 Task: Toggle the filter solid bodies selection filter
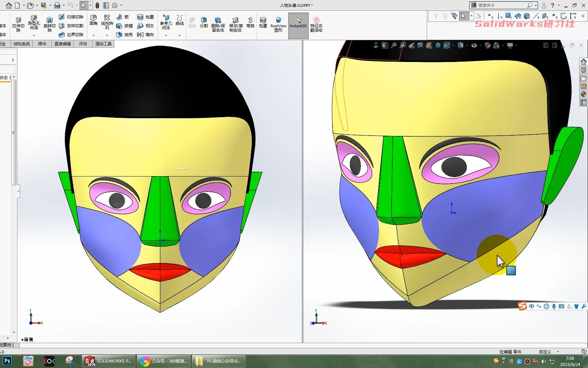click(x=527, y=16)
